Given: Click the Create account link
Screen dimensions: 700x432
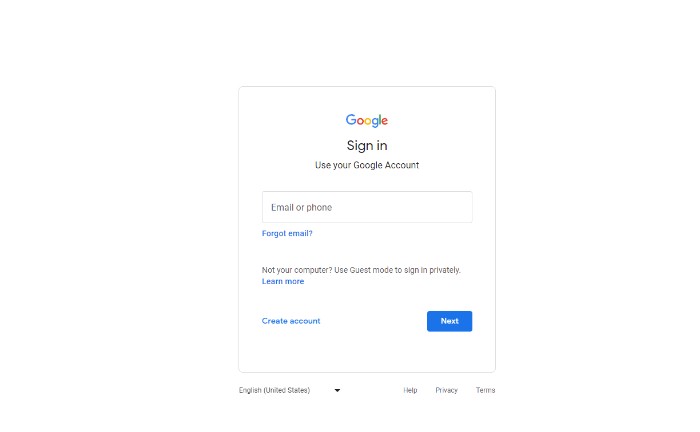Looking at the screenshot, I should pos(291,321).
